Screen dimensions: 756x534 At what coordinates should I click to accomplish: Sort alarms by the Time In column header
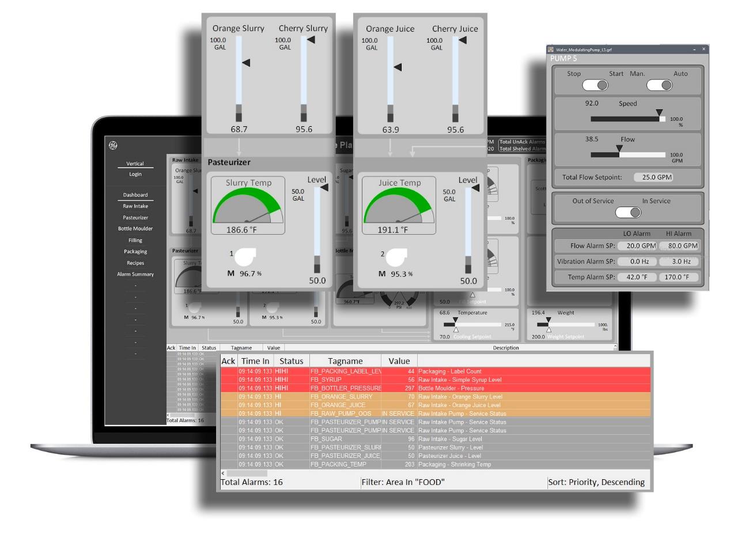point(255,361)
